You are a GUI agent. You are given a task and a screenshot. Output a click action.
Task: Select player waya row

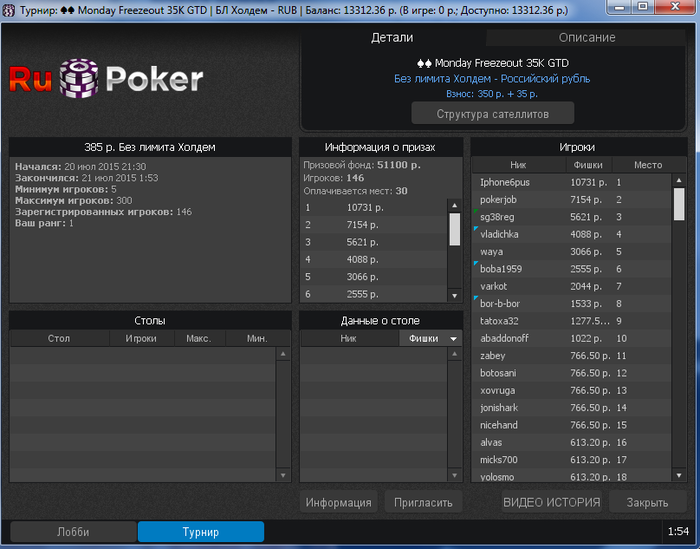point(571,252)
